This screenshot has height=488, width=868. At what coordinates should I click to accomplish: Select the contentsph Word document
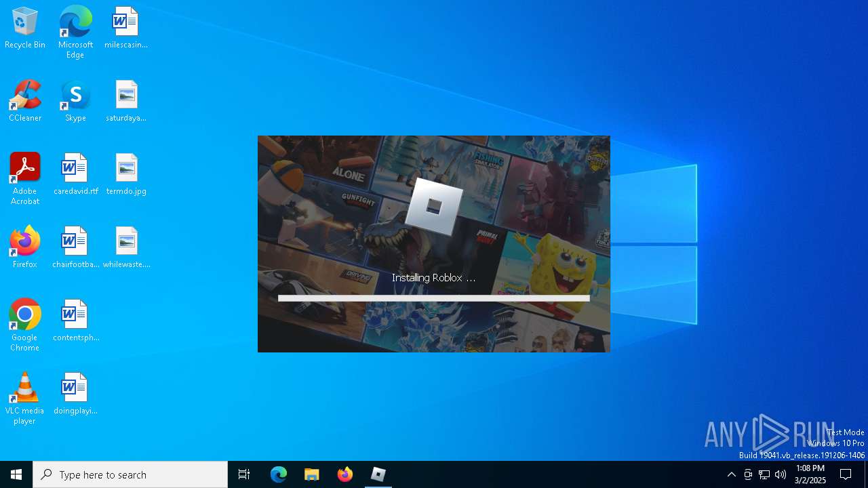75,321
